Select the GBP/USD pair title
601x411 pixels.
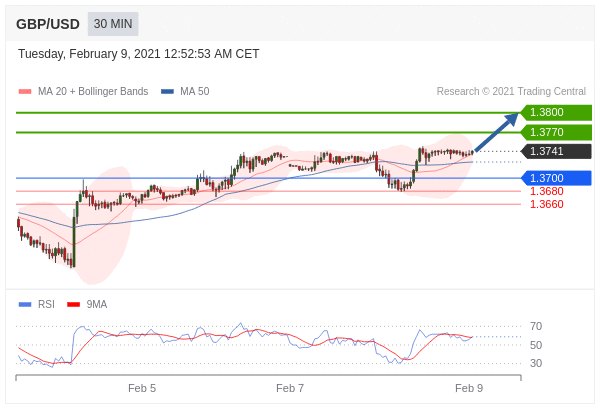coord(48,24)
